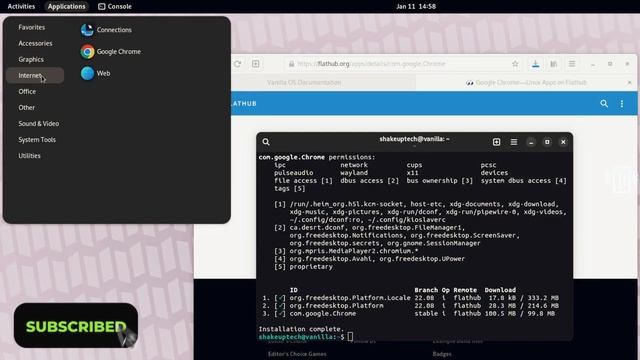Image resolution: width=640 pixels, height=360 pixels.
Task: Open the terminal hamburger menu
Action: click(x=513, y=142)
